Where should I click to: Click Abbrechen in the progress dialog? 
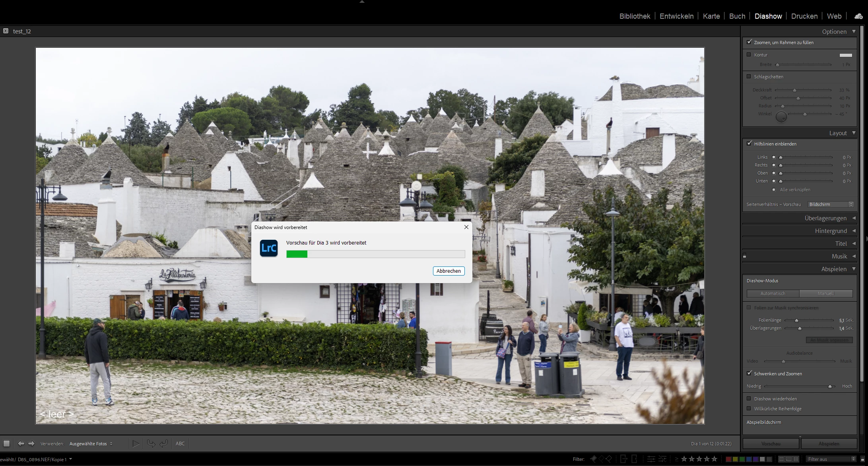448,271
